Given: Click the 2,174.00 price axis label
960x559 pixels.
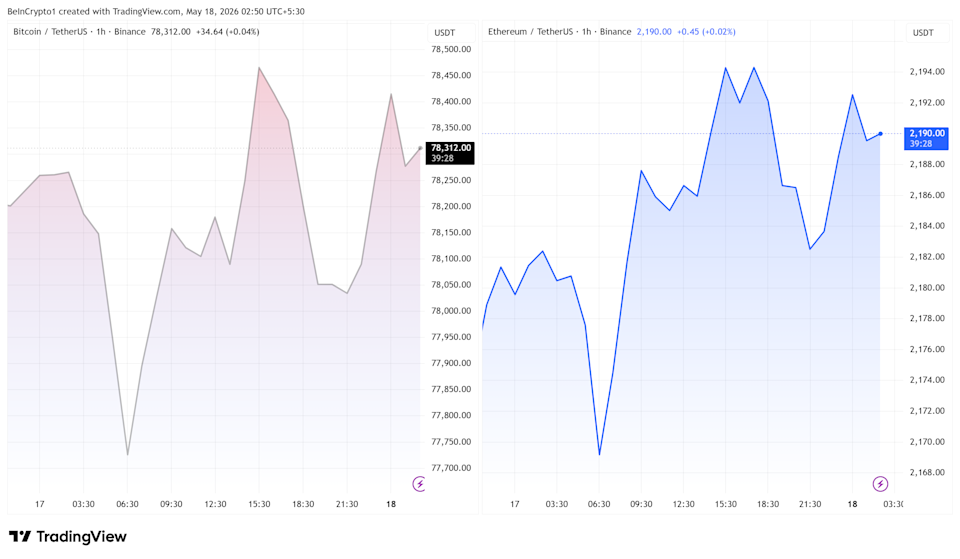Looking at the screenshot, I should (x=927, y=380).
